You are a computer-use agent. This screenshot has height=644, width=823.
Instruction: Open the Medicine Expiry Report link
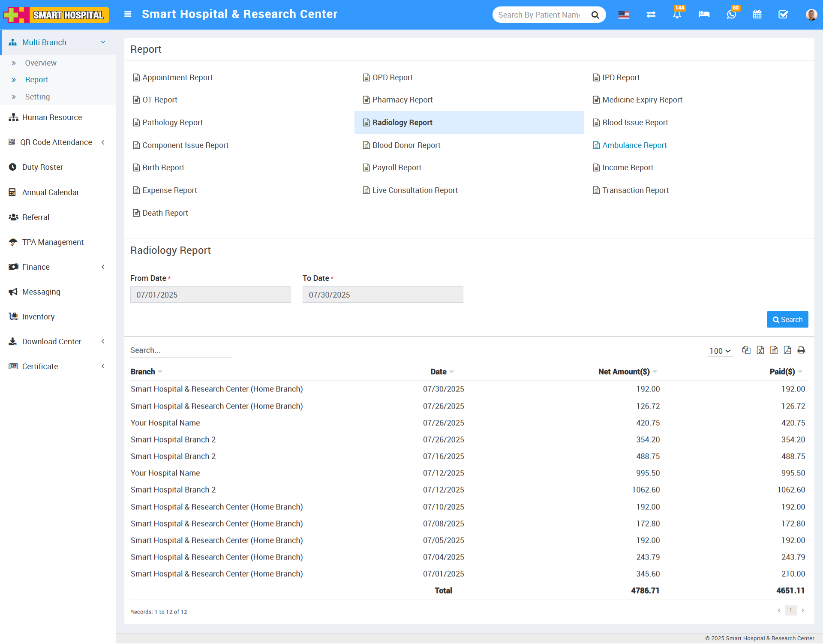point(638,100)
